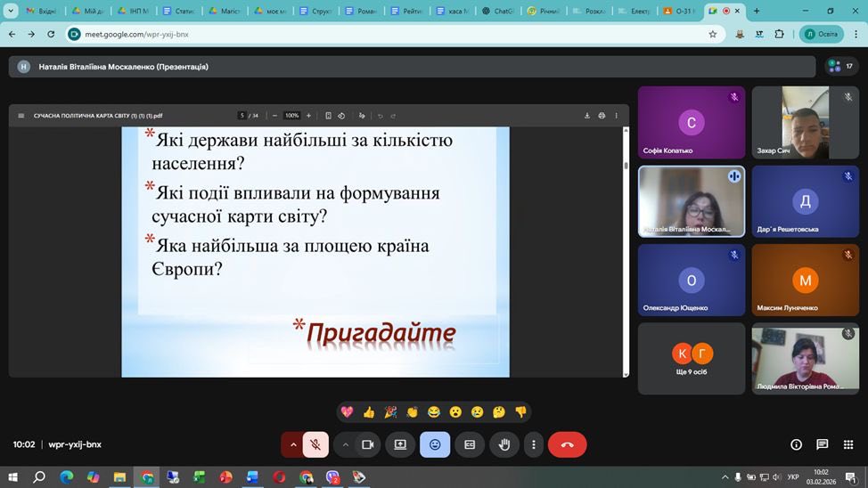
Task: Rotate PDF counterclockwise icon
Action: pyautogui.click(x=341, y=116)
